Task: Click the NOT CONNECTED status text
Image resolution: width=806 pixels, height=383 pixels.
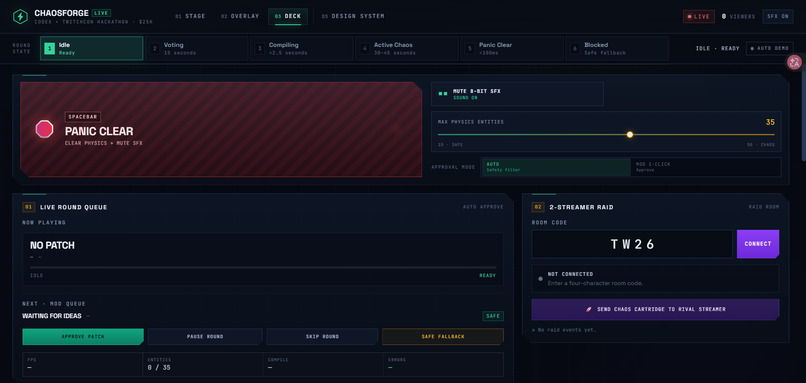Action: (x=570, y=274)
